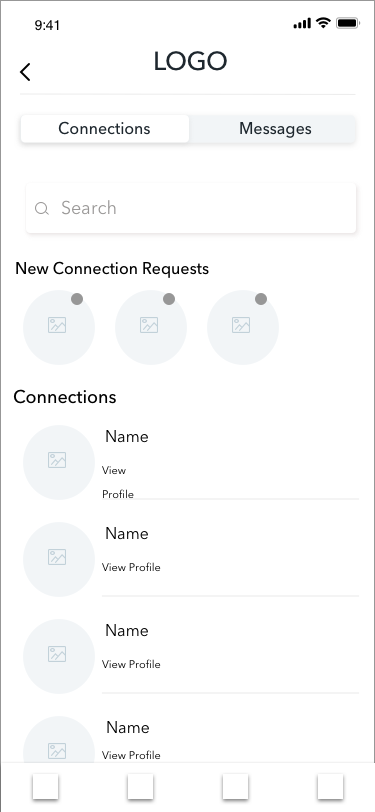The image size is (375, 812).
Task: Click the Wi-Fi status icon
Action: [323, 23]
